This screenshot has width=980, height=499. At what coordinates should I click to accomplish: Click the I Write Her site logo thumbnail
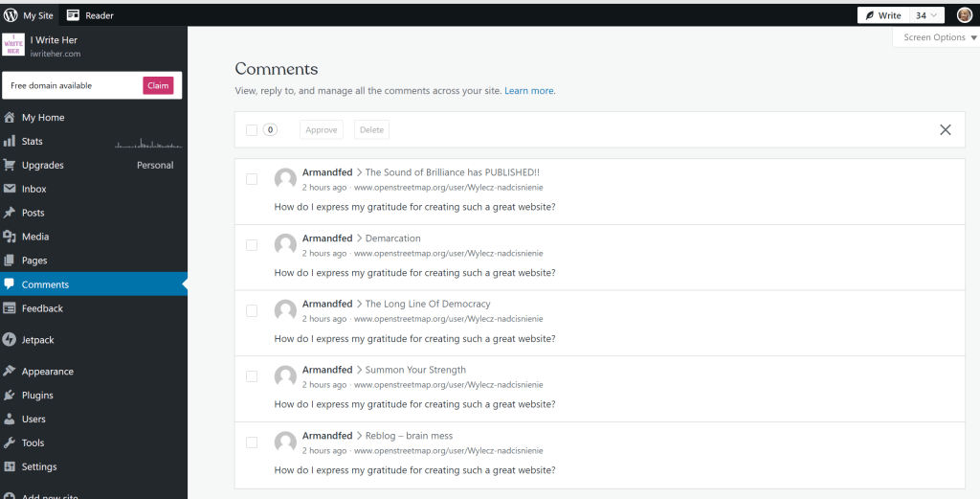[13, 45]
